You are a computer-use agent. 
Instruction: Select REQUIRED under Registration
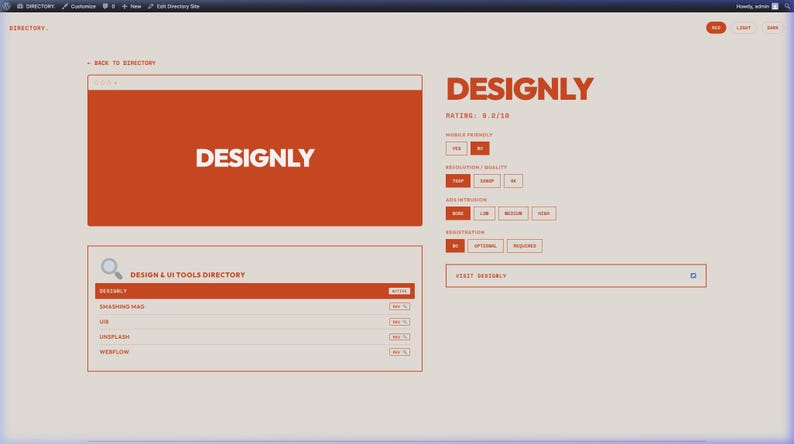[x=524, y=246]
